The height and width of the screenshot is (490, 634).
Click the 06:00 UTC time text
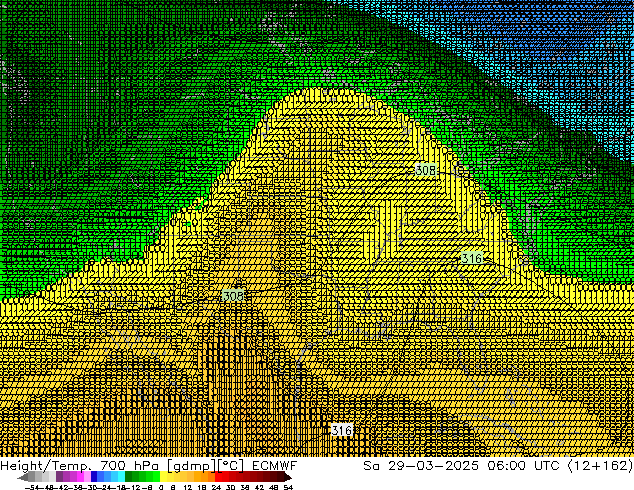tap(523, 466)
